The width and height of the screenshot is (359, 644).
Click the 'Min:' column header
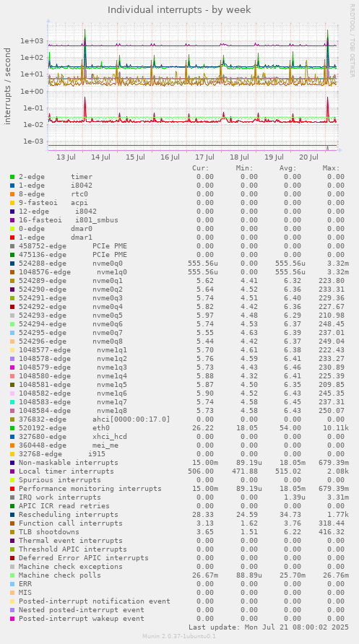pyautogui.click(x=244, y=168)
